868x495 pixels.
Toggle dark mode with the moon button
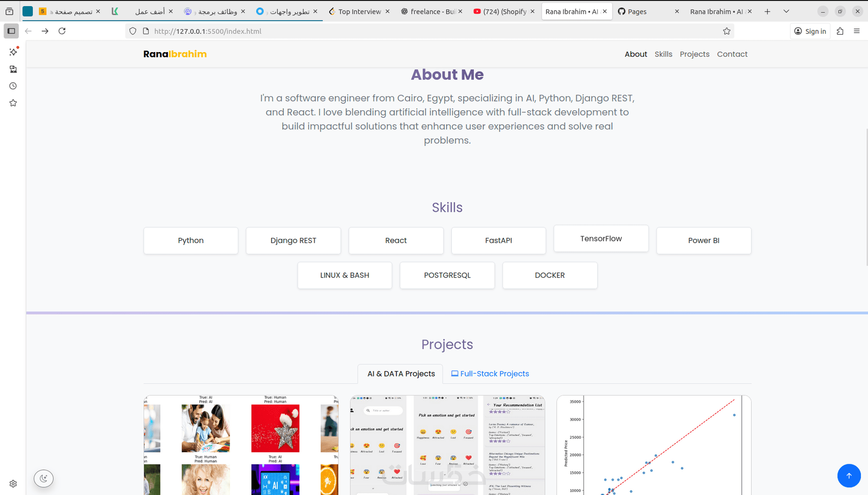tap(44, 478)
